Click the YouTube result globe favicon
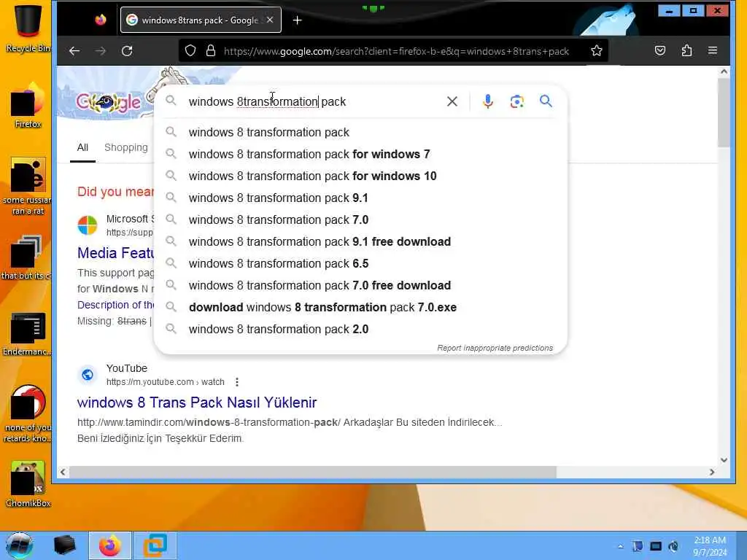The height and width of the screenshot is (560, 747). [x=88, y=376]
